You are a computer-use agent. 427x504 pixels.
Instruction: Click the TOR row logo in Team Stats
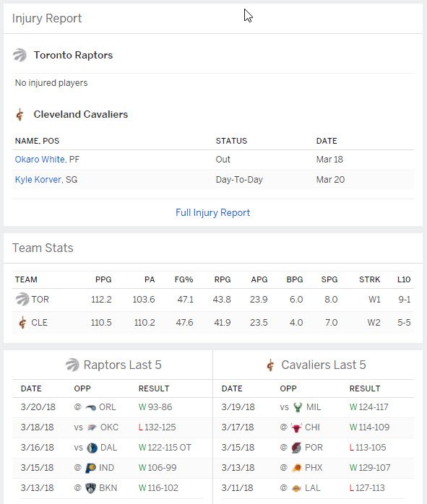click(x=22, y=300)
